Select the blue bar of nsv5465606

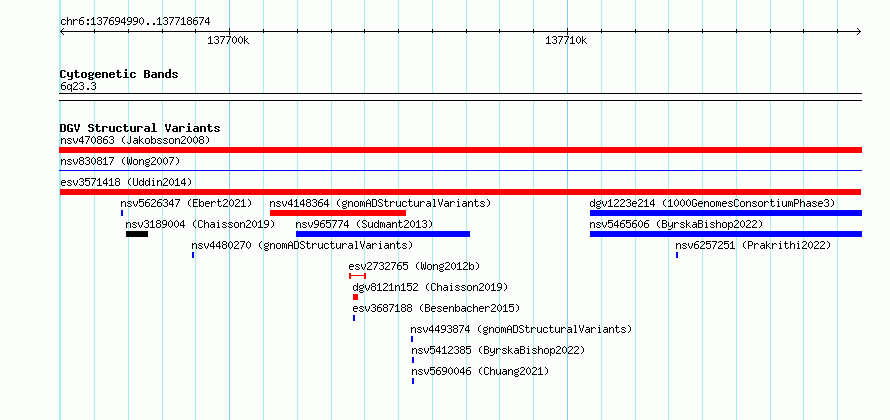(x=726, y=234)
